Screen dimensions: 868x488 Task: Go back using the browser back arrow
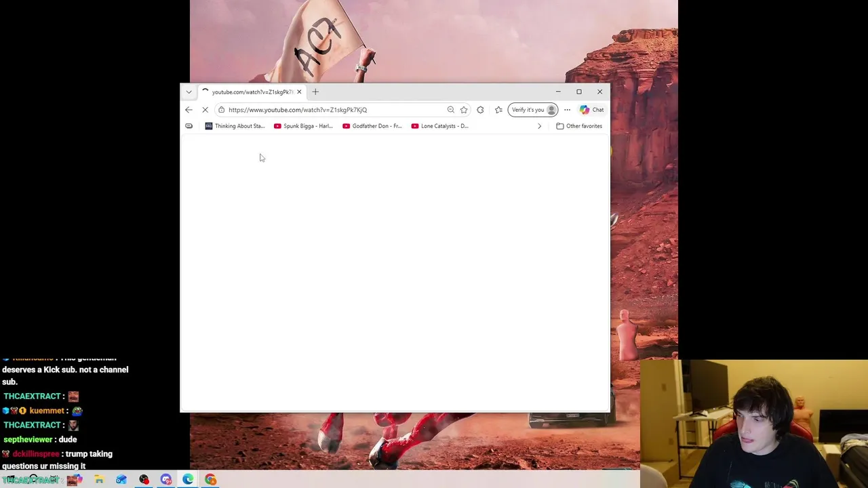click(x=189, y=110)
